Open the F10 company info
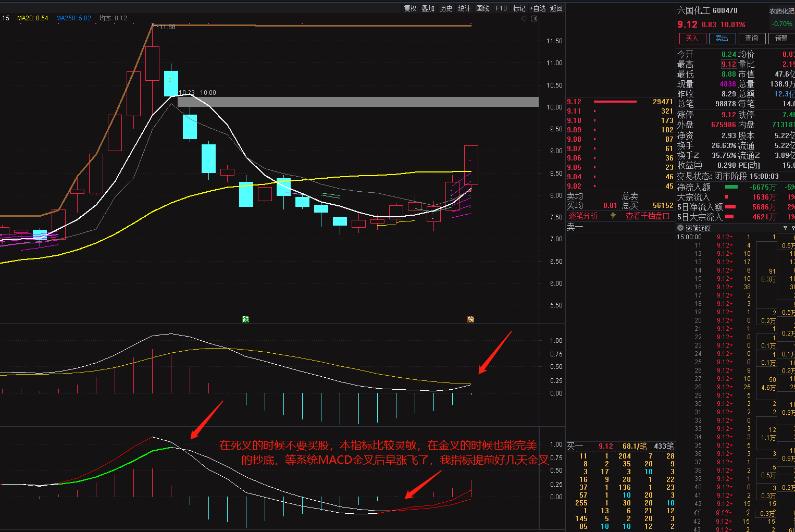Image resolution: width=795 pixels, height=532 pixels. pos(501,8)
